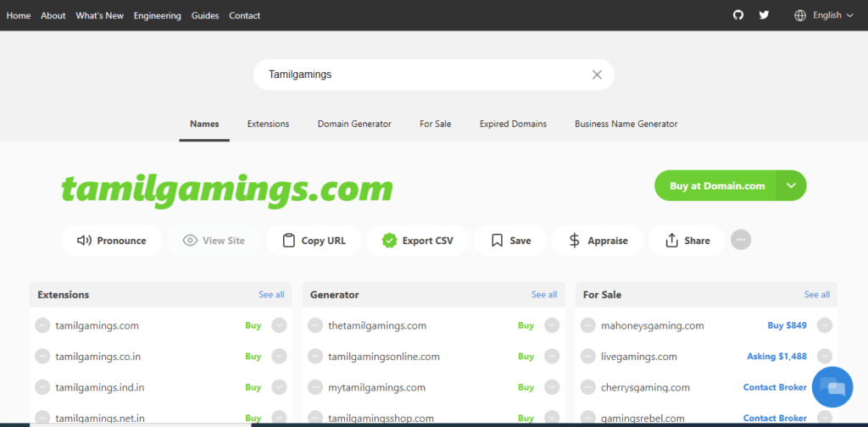868x427 pixels.
Task: Click the dots icon beside tamilgamingsonline.com
Action: (x=315, y=356)
